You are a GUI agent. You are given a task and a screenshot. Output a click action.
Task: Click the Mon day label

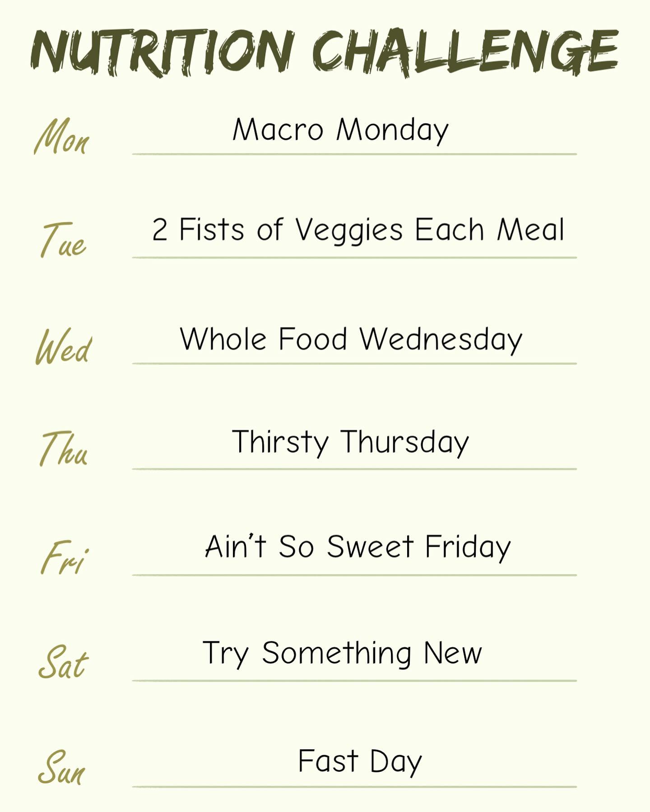pyautogui.click(x=62, y=137)
